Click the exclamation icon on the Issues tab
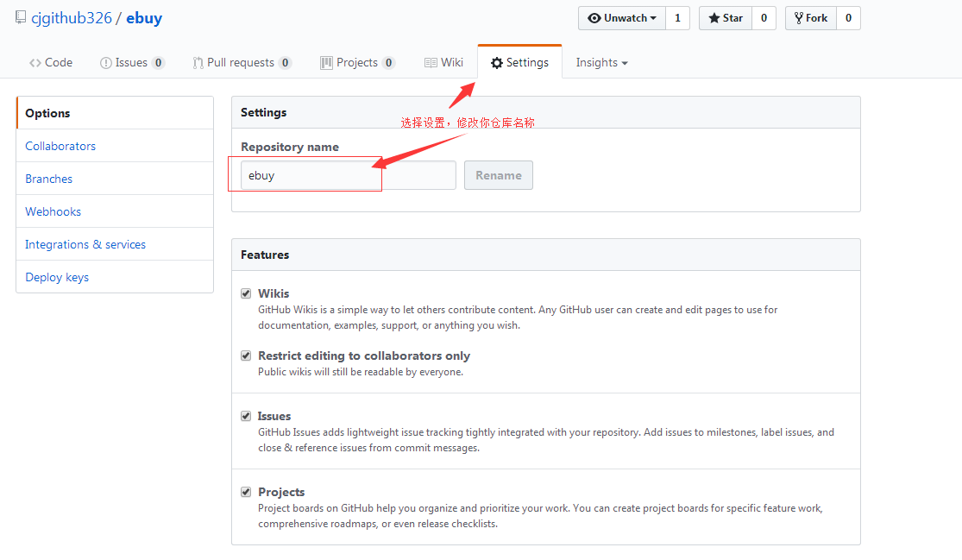This screenshot has width=962, height=560. [x=105, y=63]
